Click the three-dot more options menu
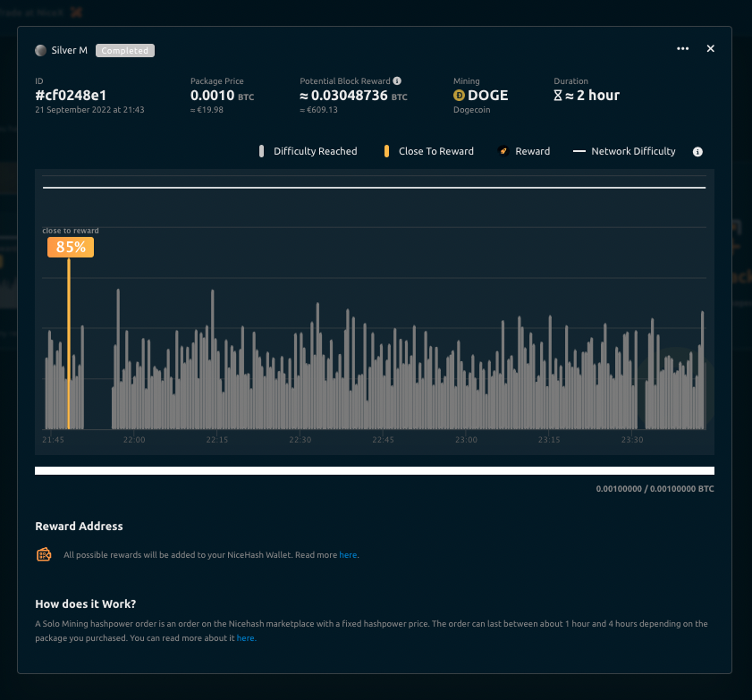The width and height of the screenshot is (752, 700). 683,49
